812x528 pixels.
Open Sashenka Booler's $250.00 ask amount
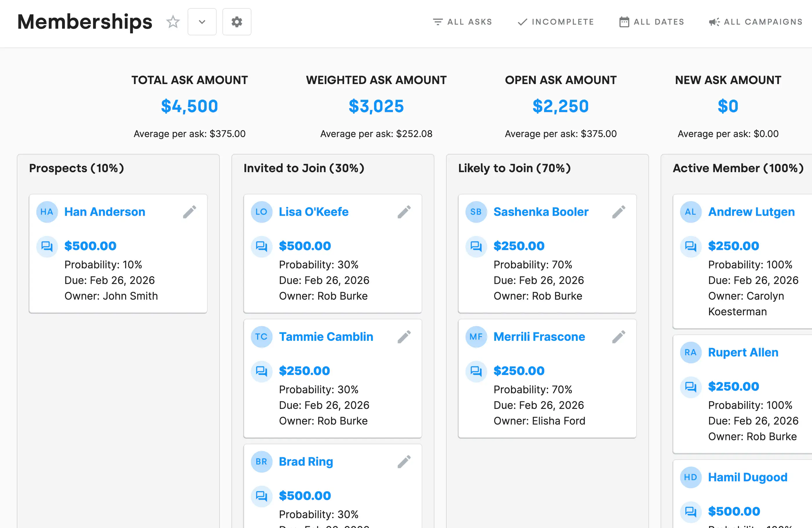coord(519,246)
